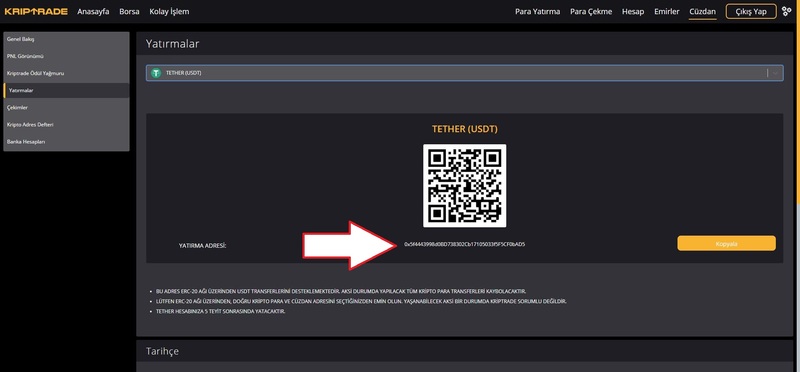This screenshot has width=800, height=372.
Task: Open Para Yatırma in top navigation
Action: point(537,11)
